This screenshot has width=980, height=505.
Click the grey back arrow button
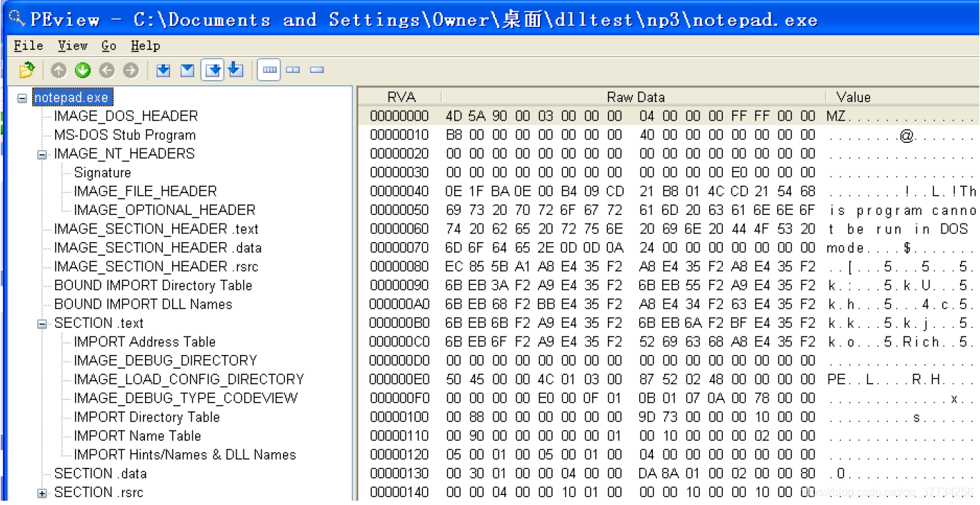click(106, 70)
